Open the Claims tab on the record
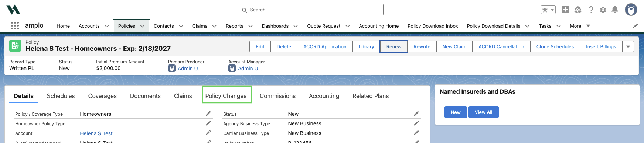Screen dimensions: 644x143 (x=183, y=96)
